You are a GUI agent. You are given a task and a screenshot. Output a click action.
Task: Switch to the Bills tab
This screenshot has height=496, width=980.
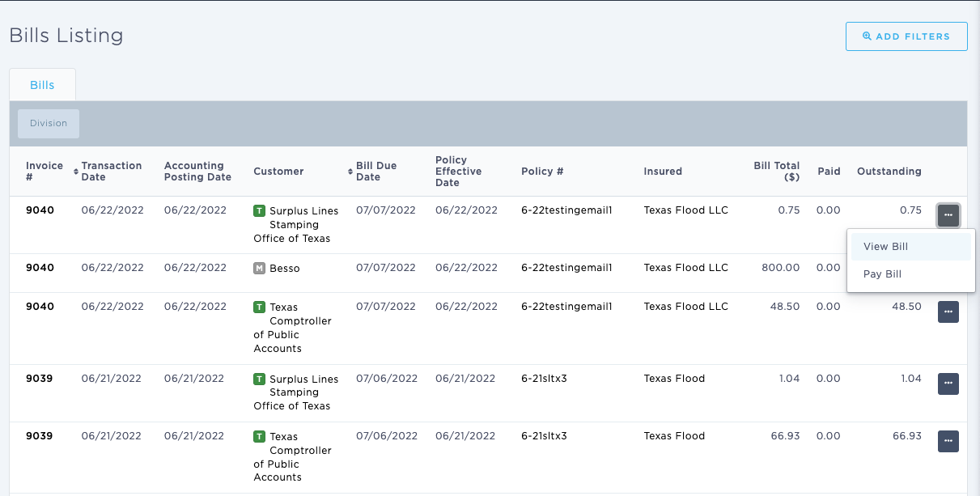pyautogui.click(x=41, y=84)
